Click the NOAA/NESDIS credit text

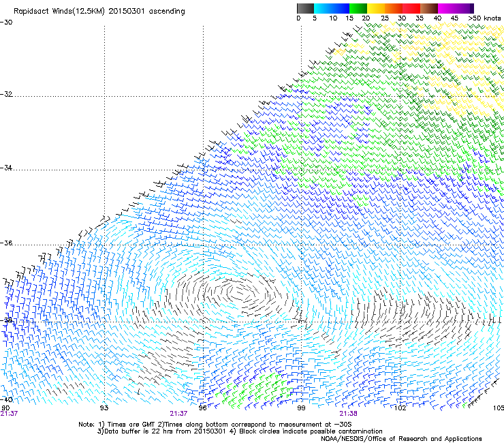(x=401, y=439)
